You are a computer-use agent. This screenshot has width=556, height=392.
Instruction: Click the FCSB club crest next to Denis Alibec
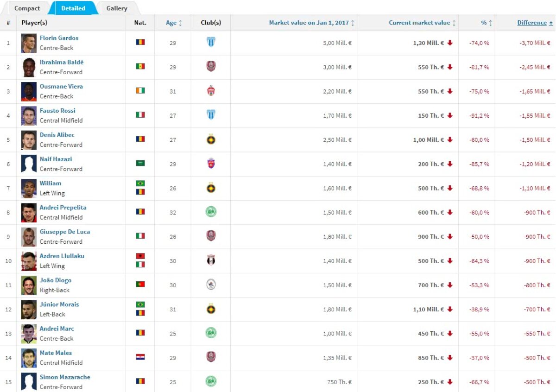pyautogui.click(x=211, y=139)
